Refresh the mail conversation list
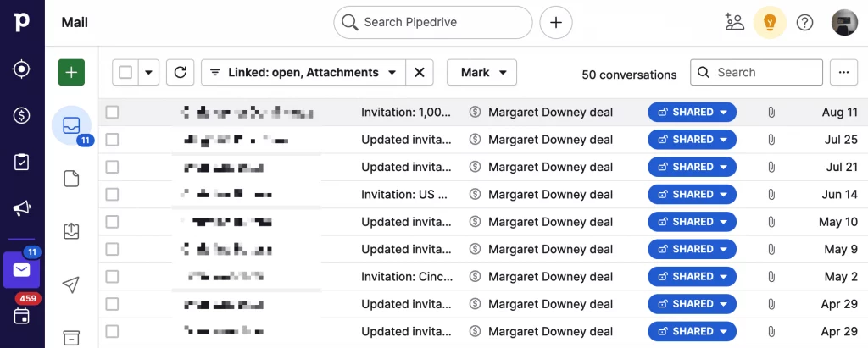868x348 pixels. click(x=180, y=73)
